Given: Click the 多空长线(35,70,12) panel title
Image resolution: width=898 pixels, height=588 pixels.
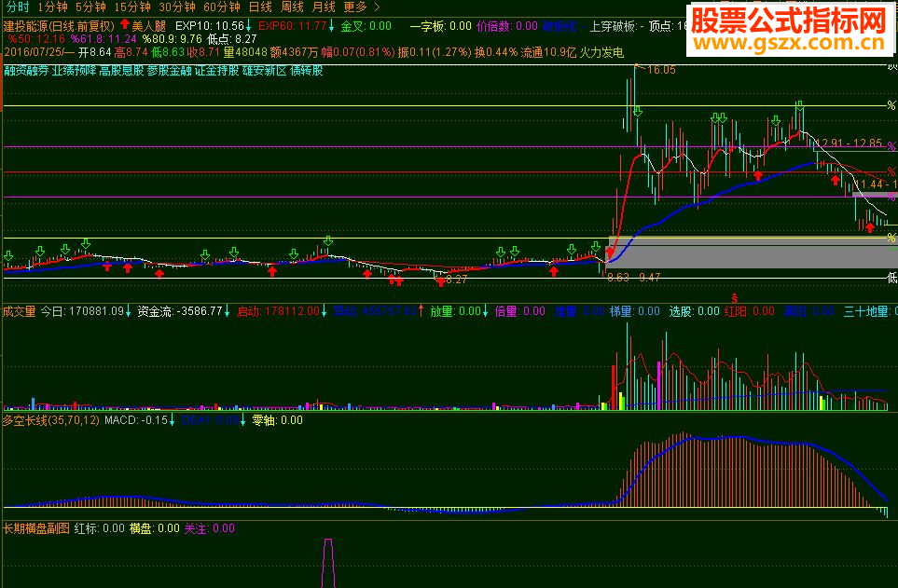Looking at the screenshot, I should point(51,420).
